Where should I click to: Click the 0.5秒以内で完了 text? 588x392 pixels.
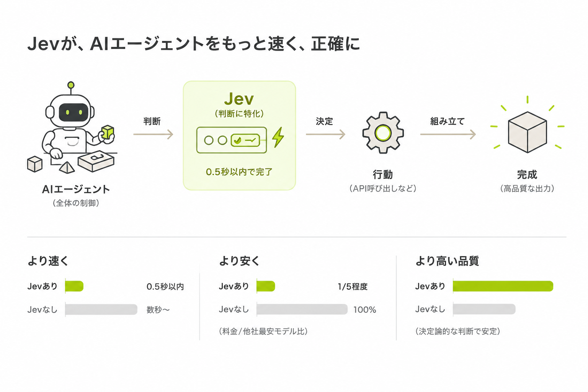click(x=239, y=172)
